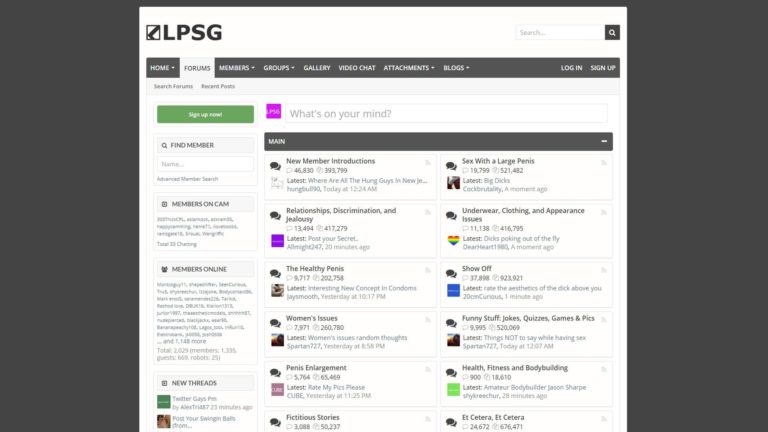This screenshot has width=768, height=432.
Task: Open the Advanced Member Search link
Action: pyautogui.click(x=187, y=179)
